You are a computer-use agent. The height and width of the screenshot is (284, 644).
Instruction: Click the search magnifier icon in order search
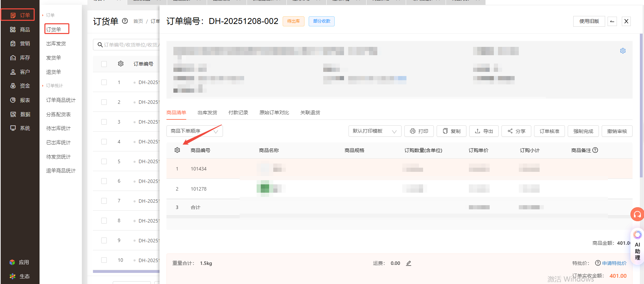point(100,45)
